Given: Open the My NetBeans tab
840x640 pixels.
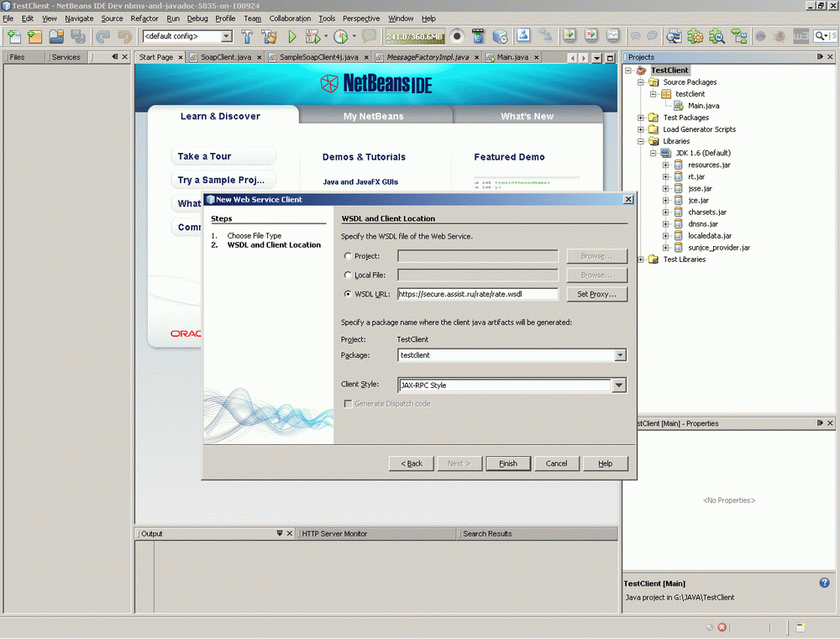Looking at the screenshot, I should (374, 116).
